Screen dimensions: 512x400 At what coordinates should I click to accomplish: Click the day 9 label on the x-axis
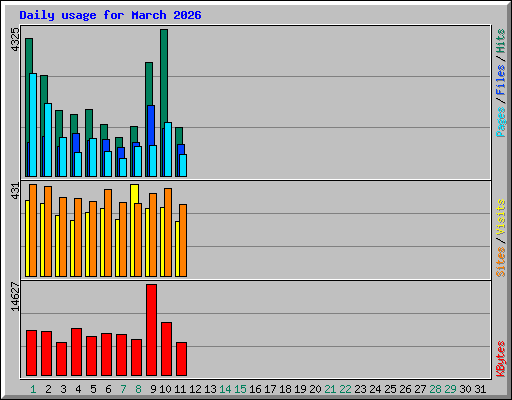coord(153,389)
